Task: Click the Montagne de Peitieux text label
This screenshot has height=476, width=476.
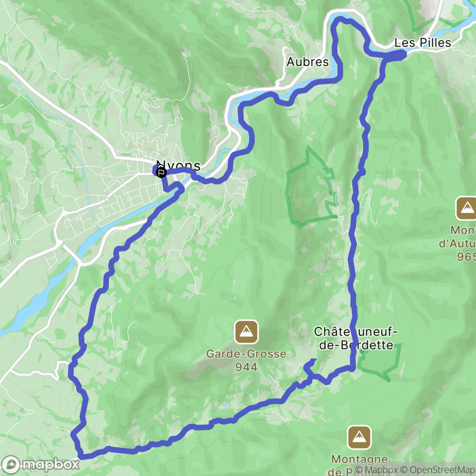Action: click(359, 464)
